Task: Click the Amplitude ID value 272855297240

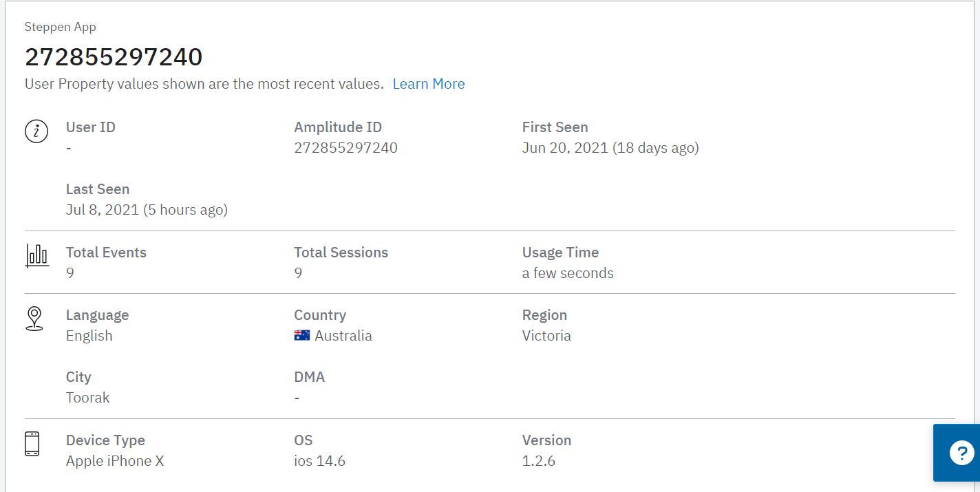Action: tap(346, 148)
